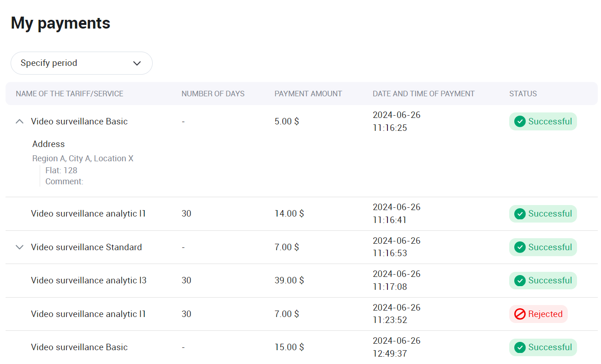Click the Payment amount column header
Viewport: 601px width, 364px height.
(x=308, y=94)
